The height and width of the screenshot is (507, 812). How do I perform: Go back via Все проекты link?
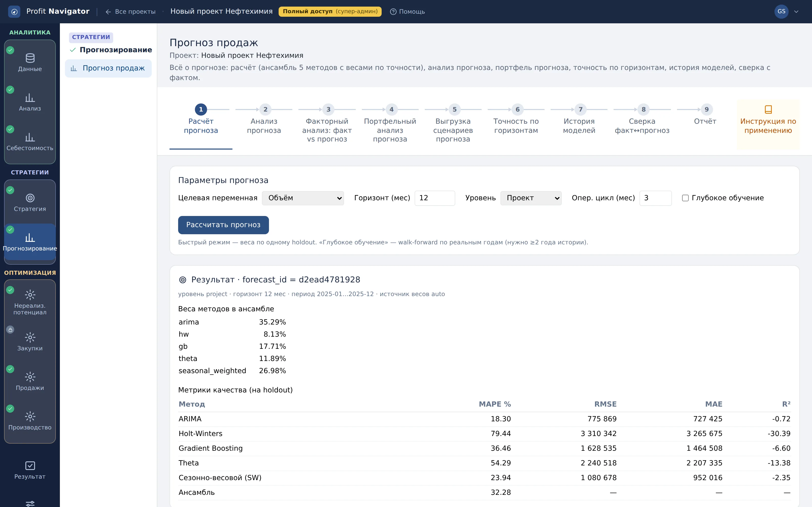tap(130, 12)
